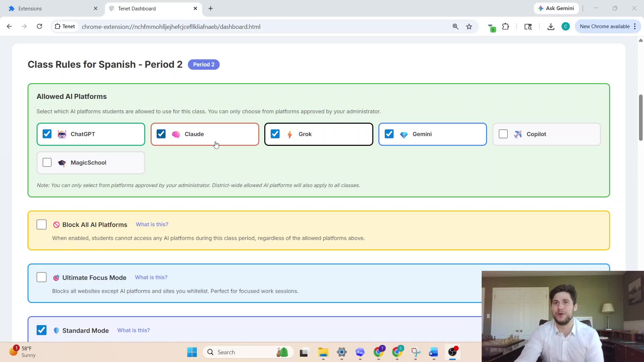The image size is (644, 362).
Task: Enable the Copilot platform checkbox
Action: 503,134
